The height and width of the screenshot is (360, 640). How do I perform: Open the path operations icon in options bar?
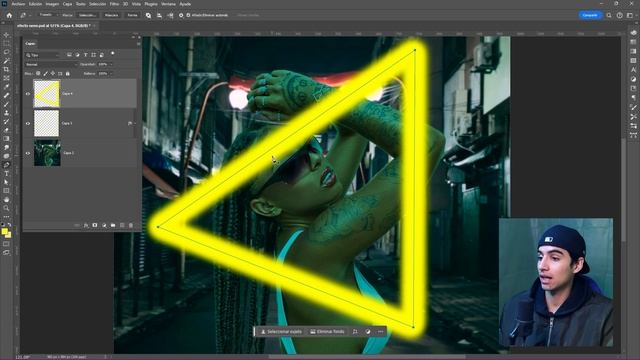click(149, 15)
